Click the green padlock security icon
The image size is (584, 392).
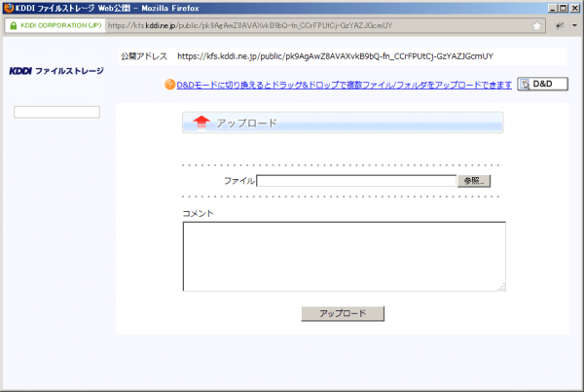(x=13, y=25)
